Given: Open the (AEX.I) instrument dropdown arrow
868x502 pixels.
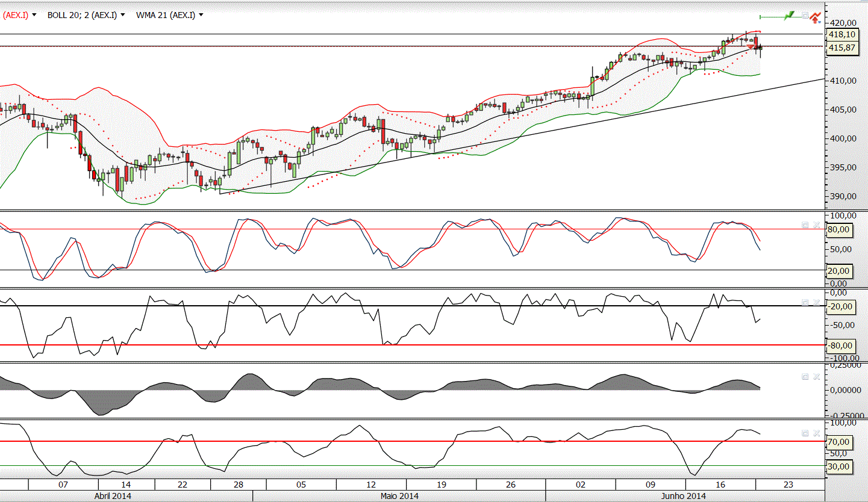Looking at the screenshot, I should point(34,15).
